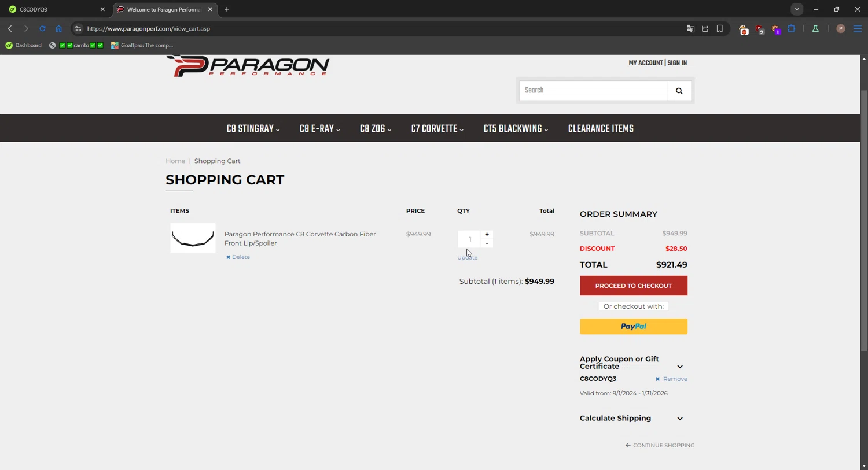Focus the site Search field
868x470 pixels.
point(593,91)
